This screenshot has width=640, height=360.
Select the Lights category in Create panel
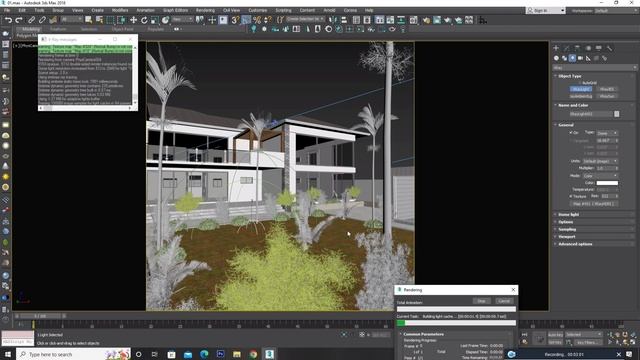[x=572, y=58]
